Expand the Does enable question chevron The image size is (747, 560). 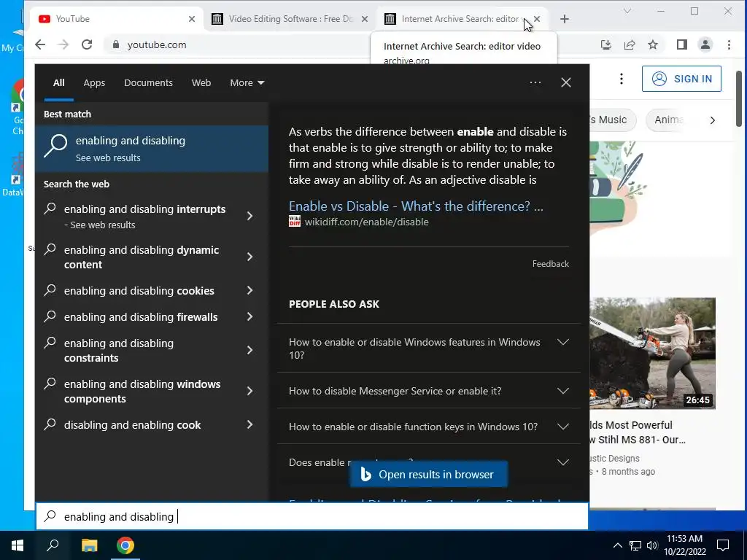click(x=563, y=462)
